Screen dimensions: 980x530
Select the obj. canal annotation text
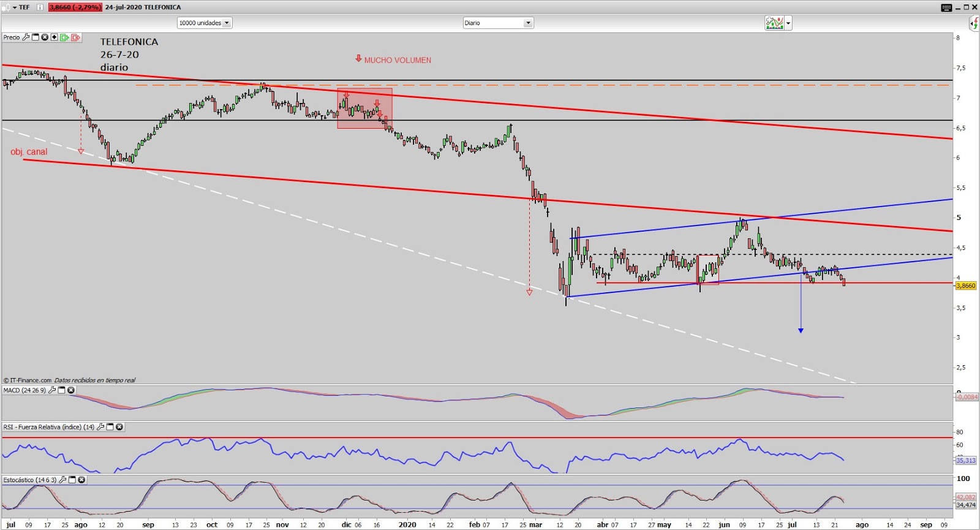[x=29, y=151]
